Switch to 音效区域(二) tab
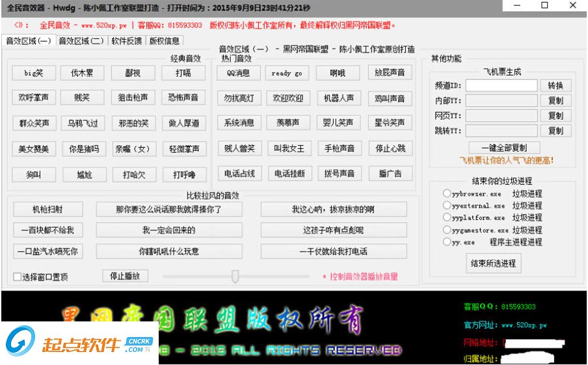This screenshot has height=365, width=588. [81, 40]
